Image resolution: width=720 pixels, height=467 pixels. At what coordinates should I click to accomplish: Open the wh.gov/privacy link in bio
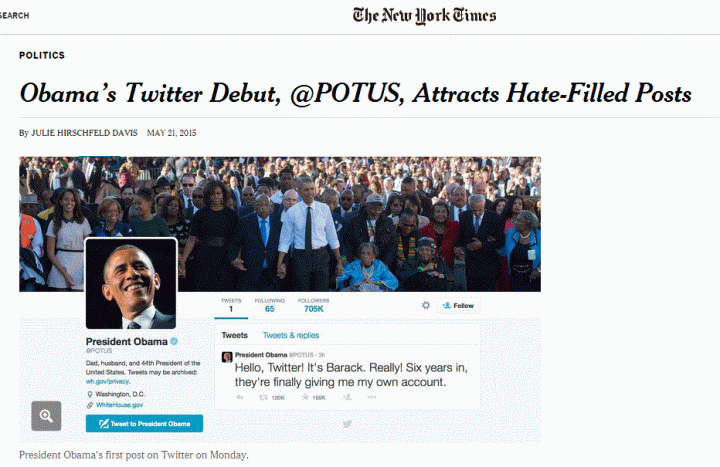click(x=107, y=381)
